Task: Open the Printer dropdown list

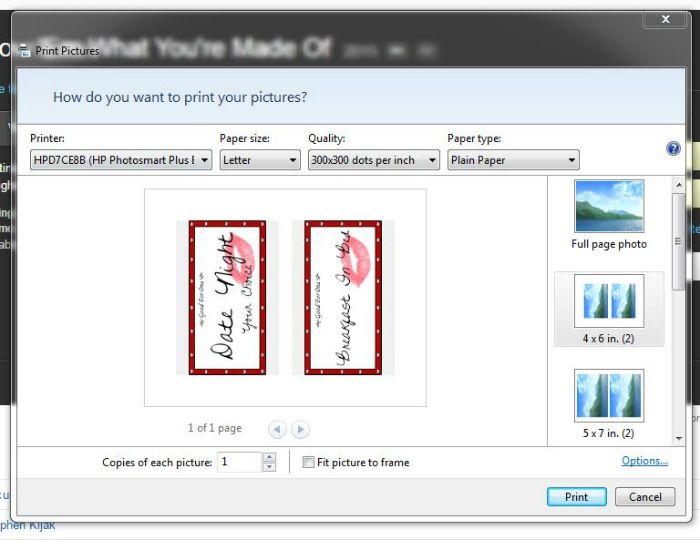Action: tap(121, 160)
